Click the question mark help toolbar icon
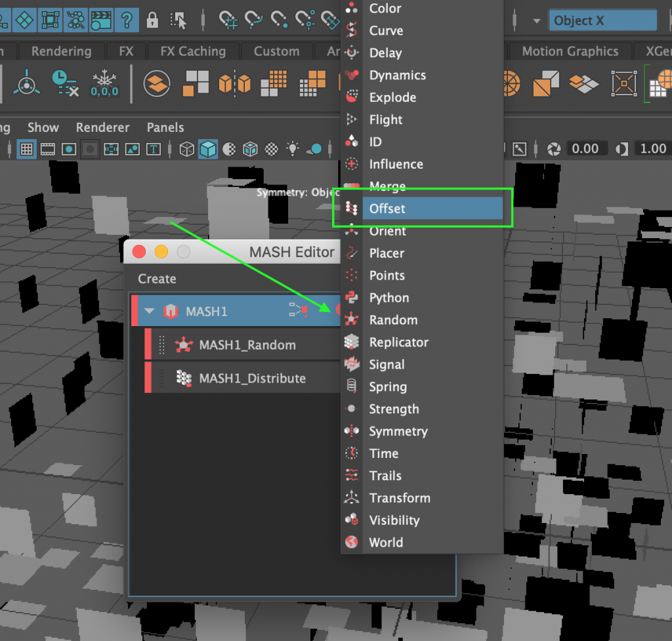 pos(127,20)
